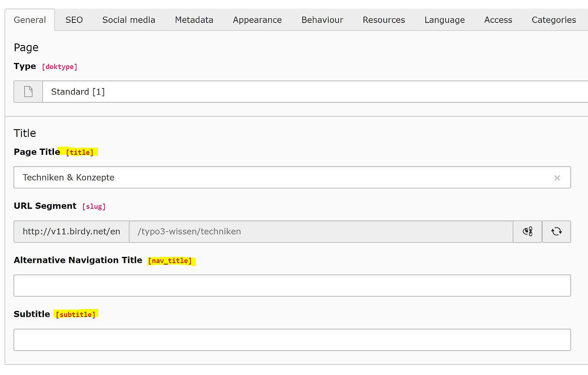The width and height of the screenshot is (588, 375).
Task: Recalculate the URL segment slug
Action: 556,231
